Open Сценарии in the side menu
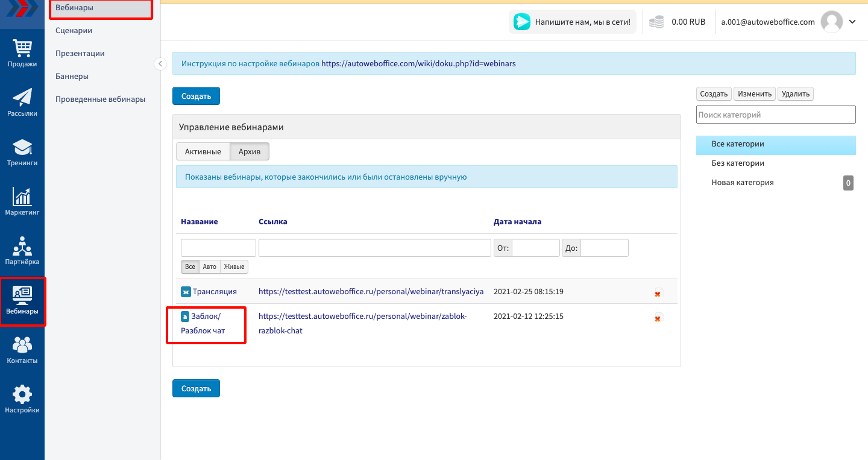The width and height of the screenshot is (868, 460). (74, 30)
